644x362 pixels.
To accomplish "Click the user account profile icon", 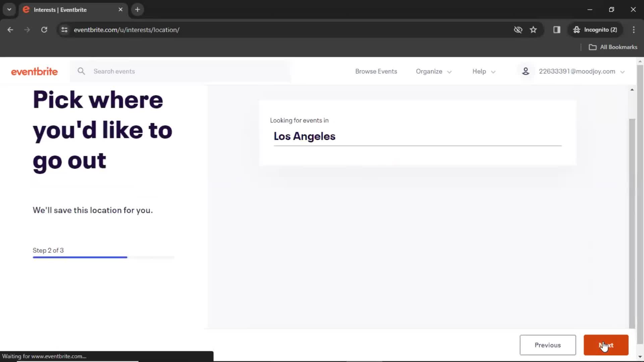I will click(526, 71).
